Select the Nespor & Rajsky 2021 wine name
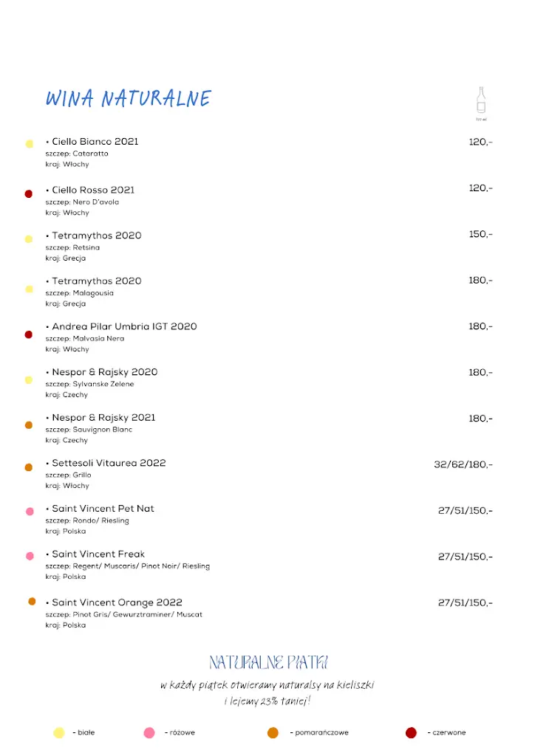 103,418
